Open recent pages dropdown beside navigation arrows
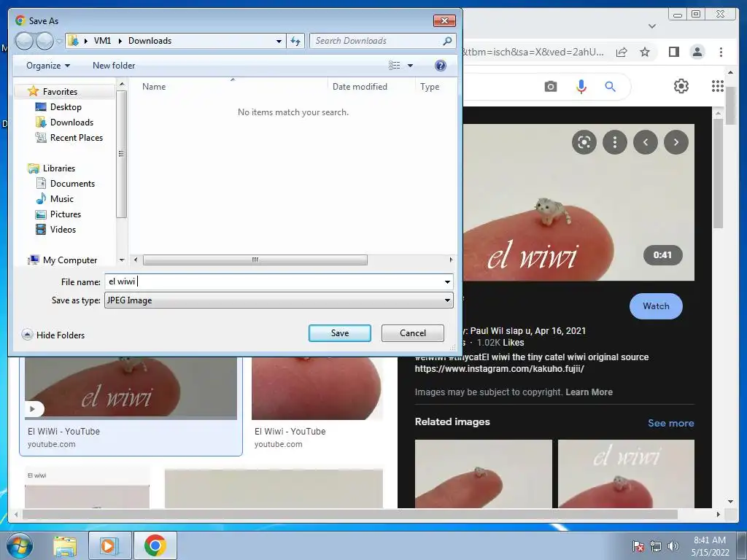747x560 pixels. (x=59, y=42)
